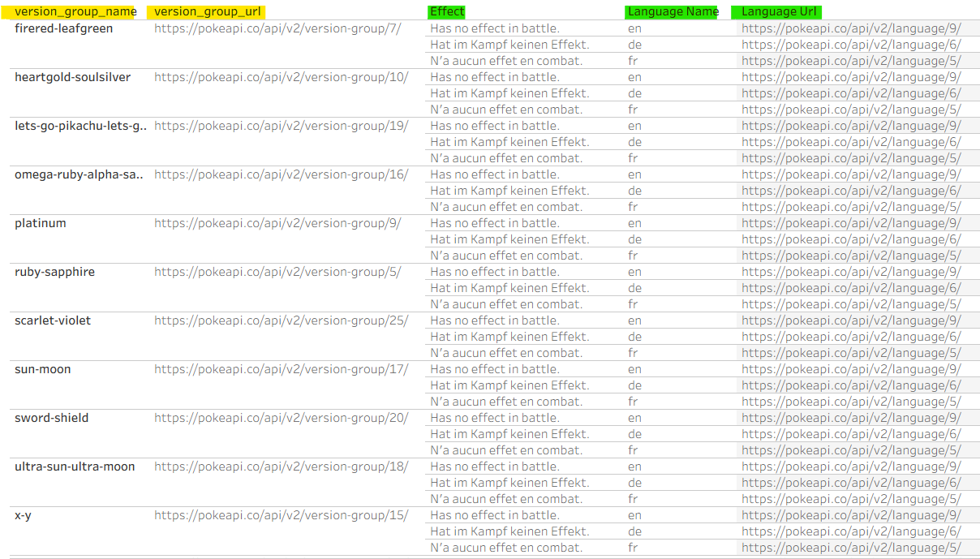
Task: Click 'Has no effect in battle.' in firered-leafgreen row
Action: [x=495, y=28]
